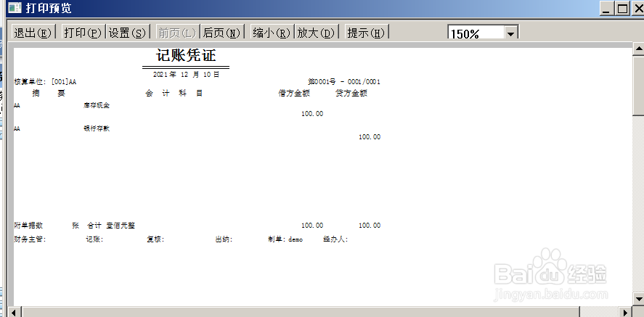Click voucher number 第0001号 - 0001/0001
The width and height of the screenshot is (644, 317).
pyautogui.click(x=344, y=82)
